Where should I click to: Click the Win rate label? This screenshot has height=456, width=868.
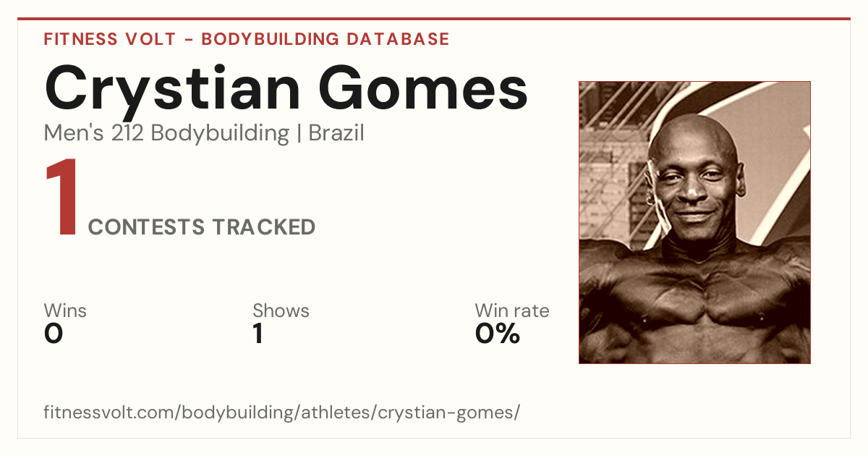click(x=512, y=311)
